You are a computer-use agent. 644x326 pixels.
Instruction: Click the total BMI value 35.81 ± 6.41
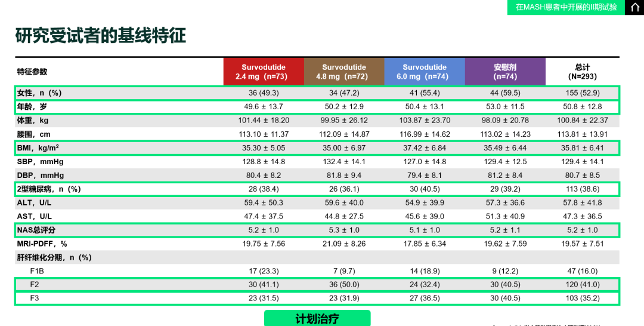pyautogui.click(x=583, y=147)
